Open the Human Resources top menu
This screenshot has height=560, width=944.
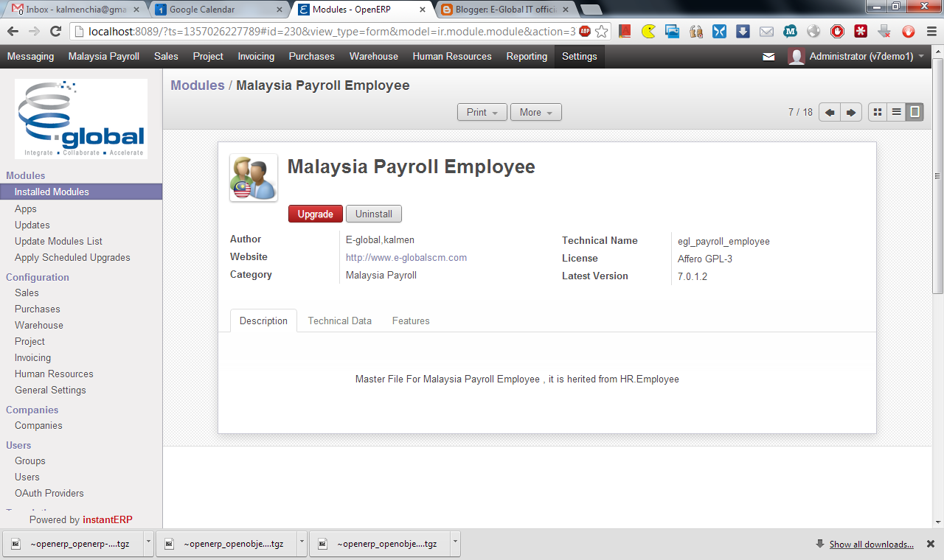click(x=452, y=57)
